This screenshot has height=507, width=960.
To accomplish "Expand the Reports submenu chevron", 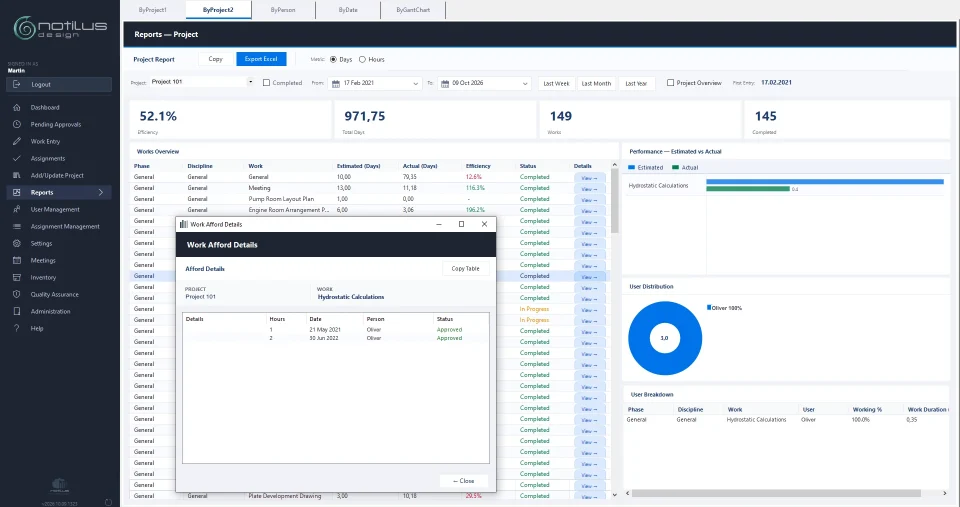I will (101, 192).
